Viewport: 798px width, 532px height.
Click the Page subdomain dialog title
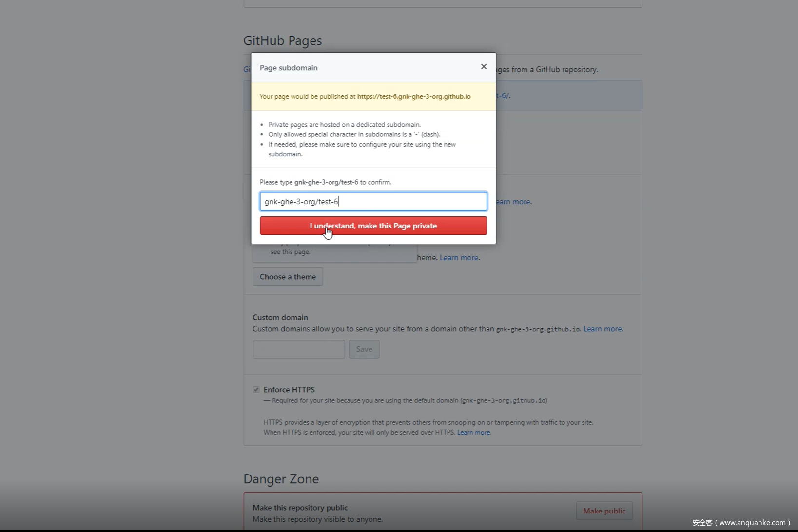289,67
